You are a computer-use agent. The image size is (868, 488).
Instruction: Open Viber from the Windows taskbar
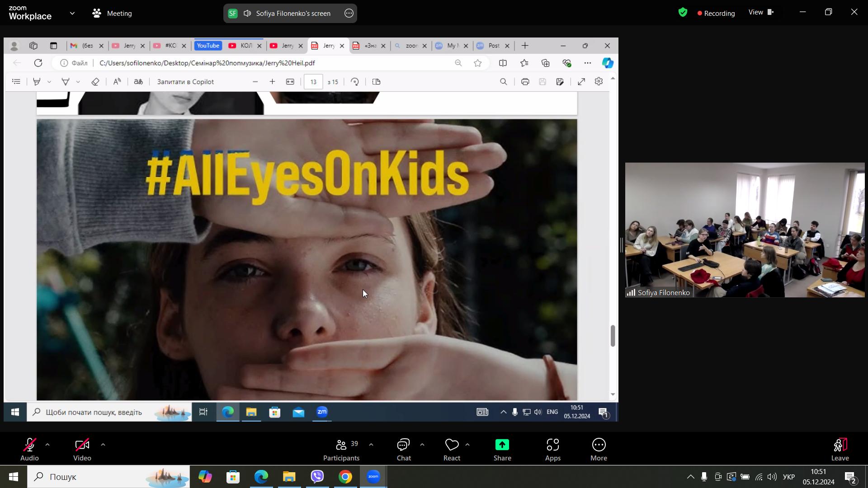[317, 477]
